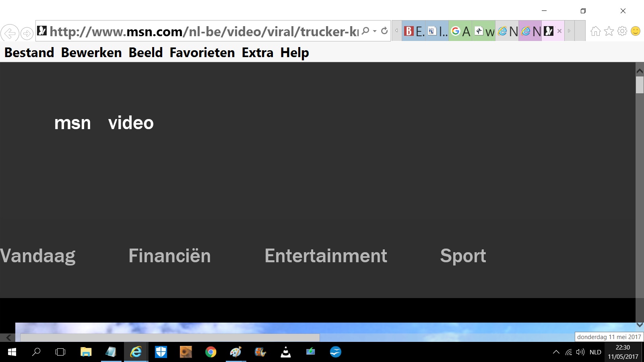Image resolution: width=644 pixels, height=362 pixels.
Task: Switch to the purple Internet Explorer N tab
Action: pyautogui.click(x=530, y=31)
